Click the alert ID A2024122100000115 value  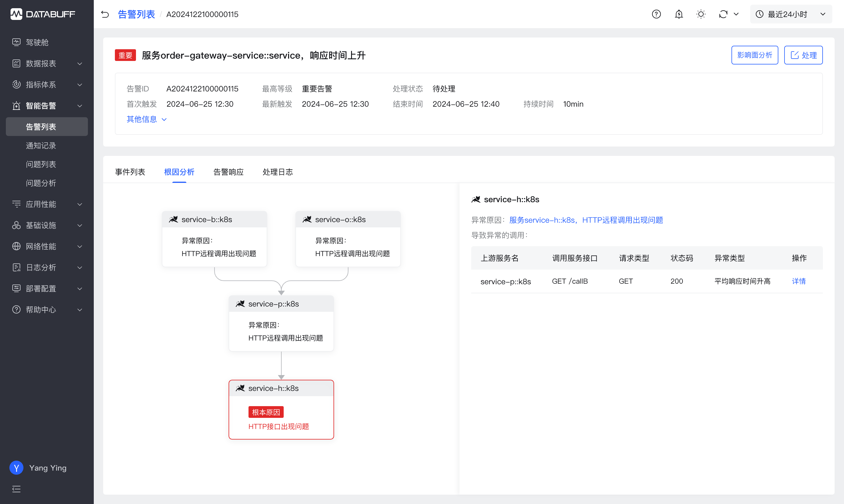(x=203, y=89)
